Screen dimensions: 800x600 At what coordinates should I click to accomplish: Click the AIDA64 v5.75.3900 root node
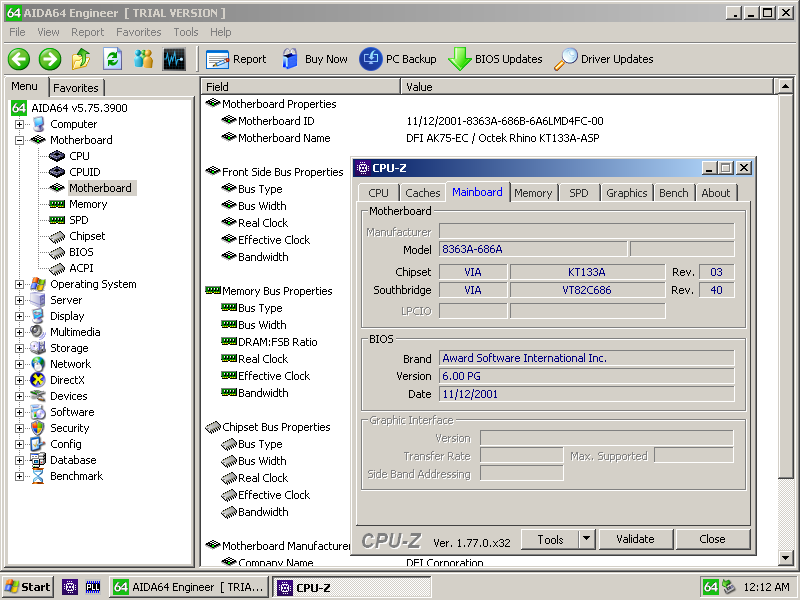[x=79, y=108]
